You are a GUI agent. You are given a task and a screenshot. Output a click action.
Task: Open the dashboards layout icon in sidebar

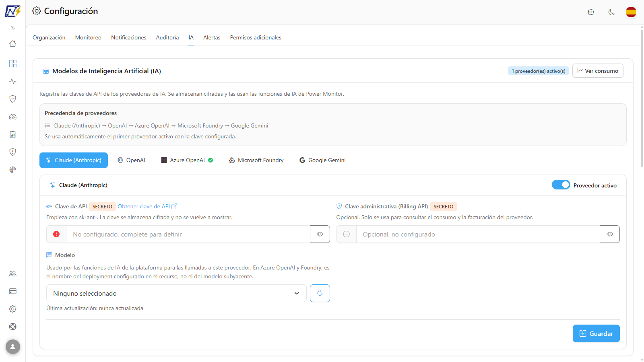13,64
